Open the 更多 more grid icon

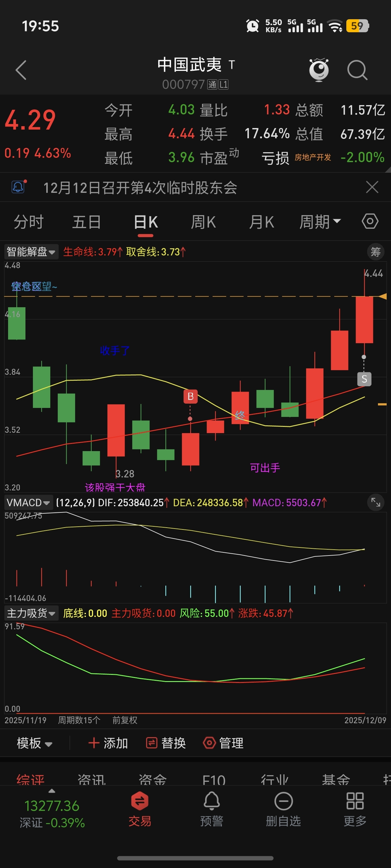pos(355,809)
